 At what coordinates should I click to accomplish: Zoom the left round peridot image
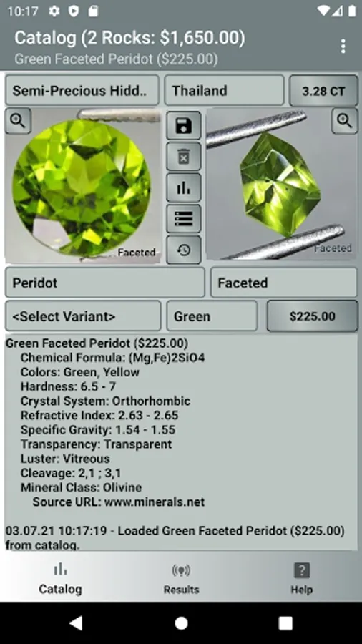(x=18, y=121)
